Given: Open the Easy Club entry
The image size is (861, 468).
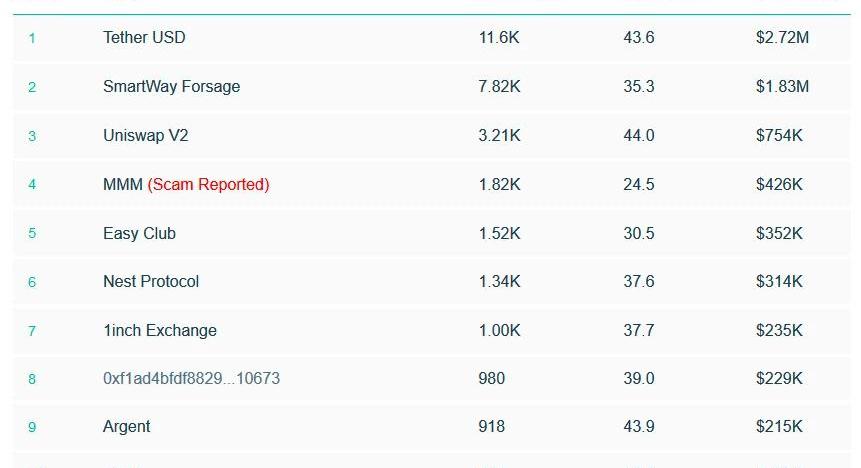Looking at the screenshot, I should tap(139, 234).
